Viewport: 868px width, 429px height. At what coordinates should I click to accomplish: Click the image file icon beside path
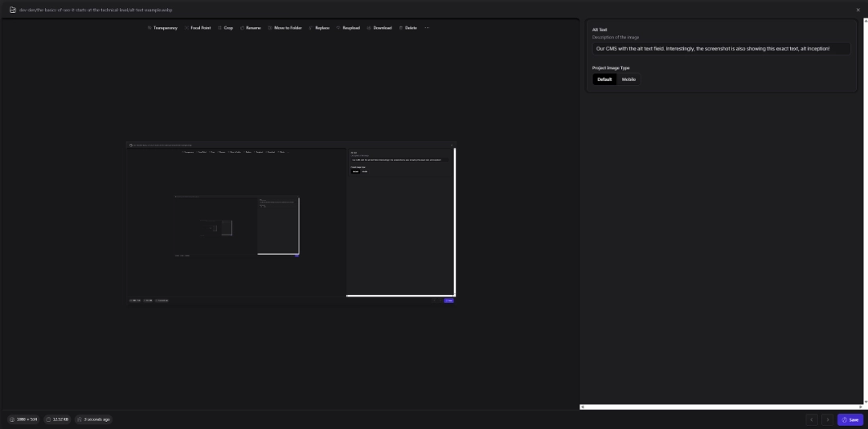[x=13, y=10]
